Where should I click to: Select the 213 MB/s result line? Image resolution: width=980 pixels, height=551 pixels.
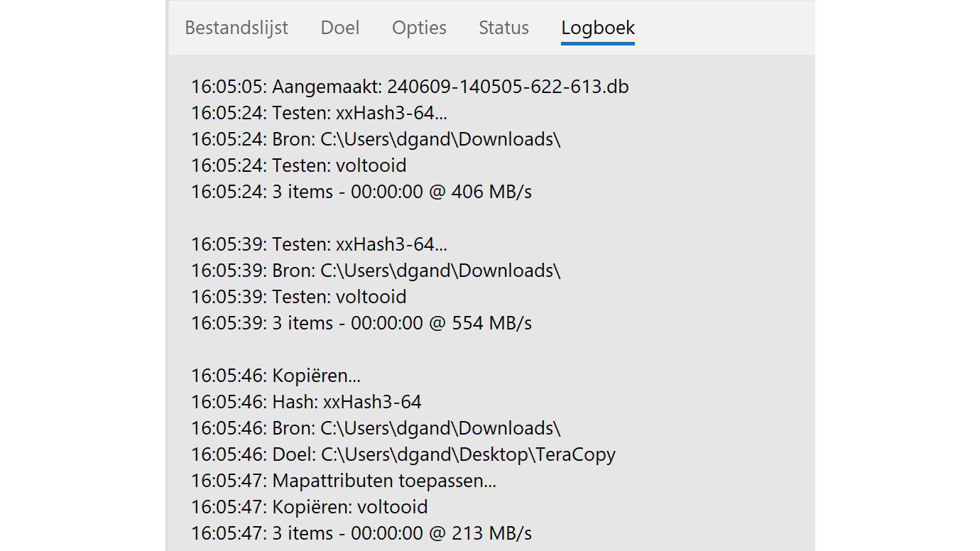361,533
